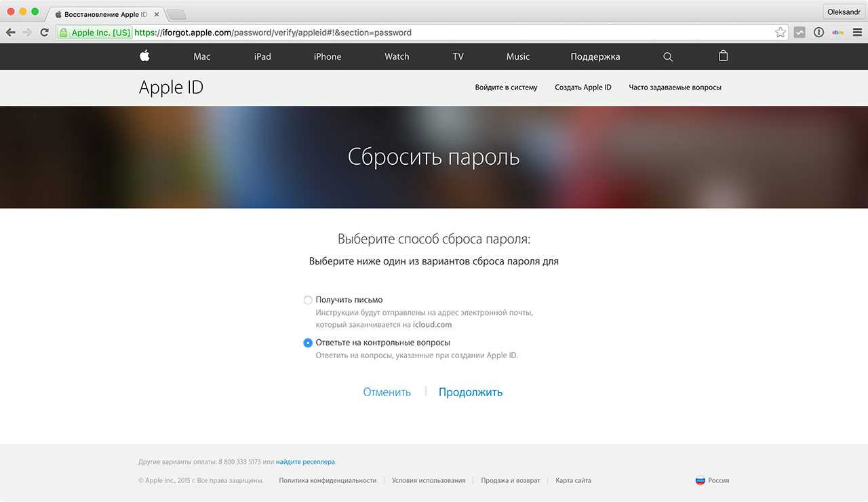Click the eBay extension icon

(x=837, y=33)
